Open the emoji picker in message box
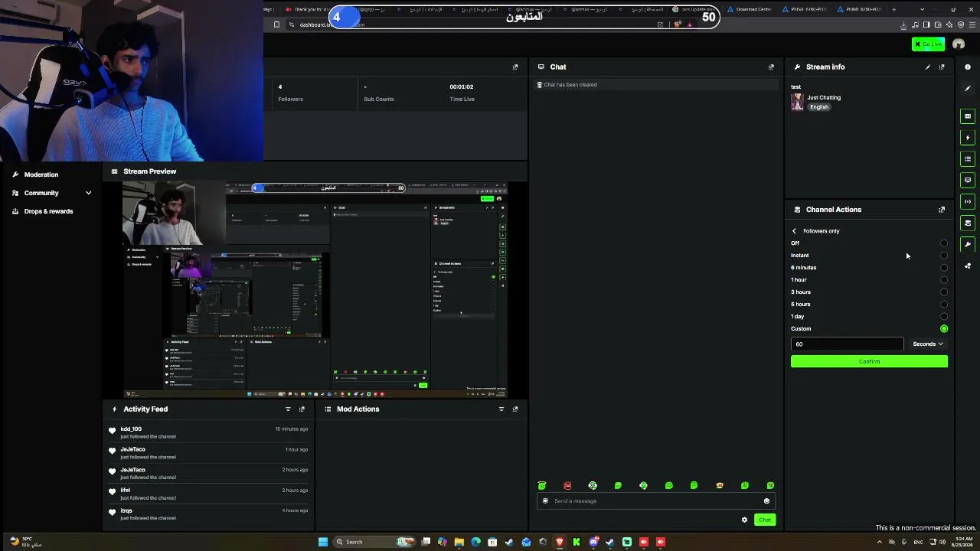 pyautogui.click(x=766, y=501)
